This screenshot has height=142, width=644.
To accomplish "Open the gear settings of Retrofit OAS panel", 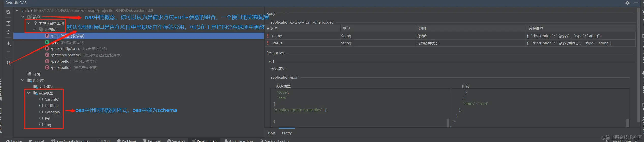I will coord(627,3).
